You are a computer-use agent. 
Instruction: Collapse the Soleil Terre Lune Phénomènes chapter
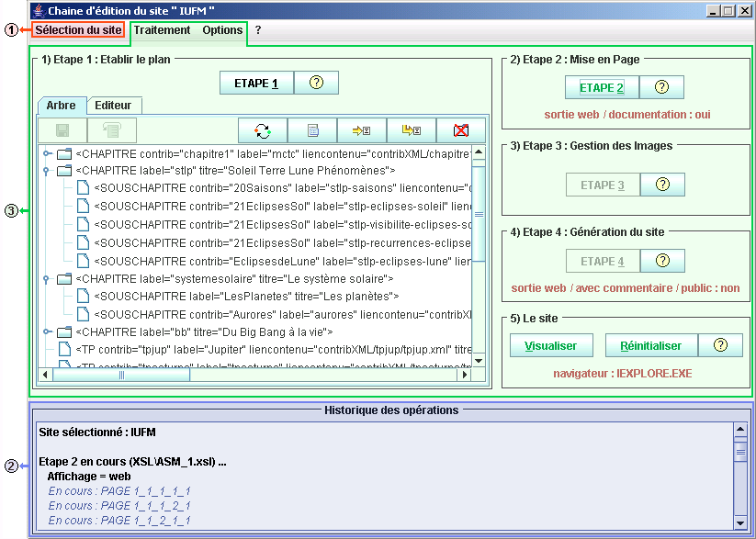point(47,171)
